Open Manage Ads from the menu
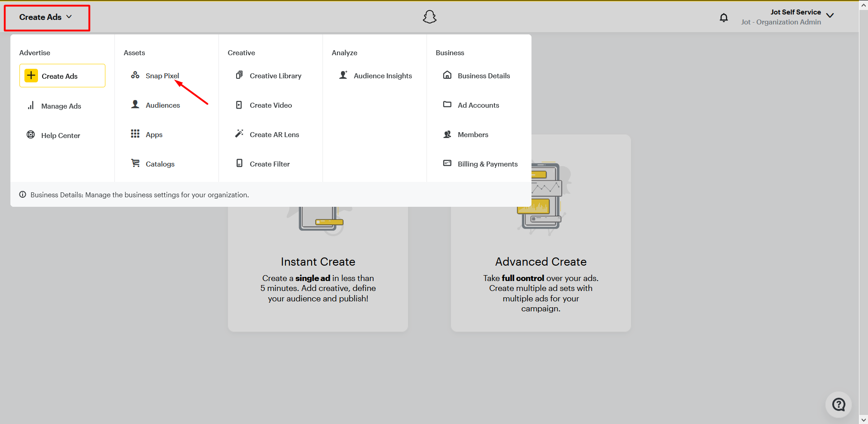 coord(61,106)
